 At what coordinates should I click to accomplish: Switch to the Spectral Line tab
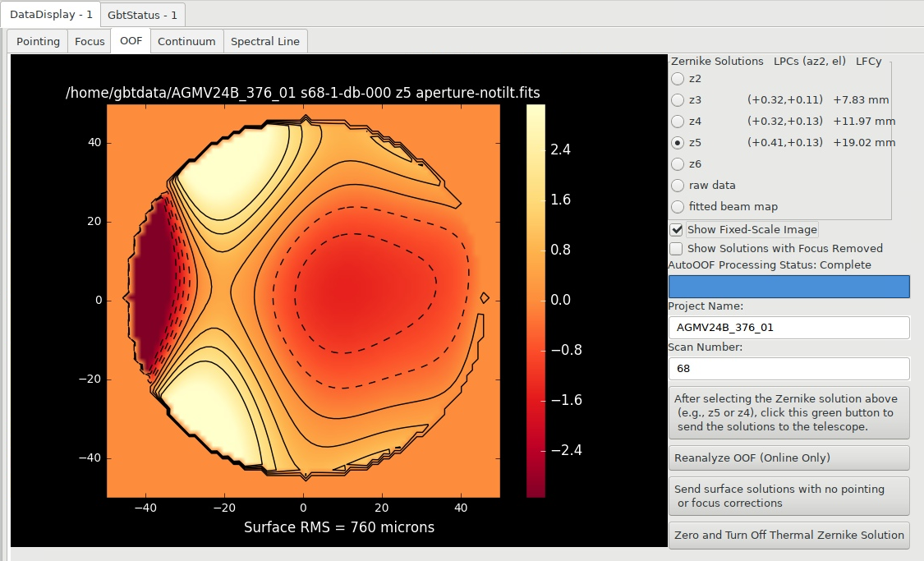pyautogui.click(x=265, y=41)
